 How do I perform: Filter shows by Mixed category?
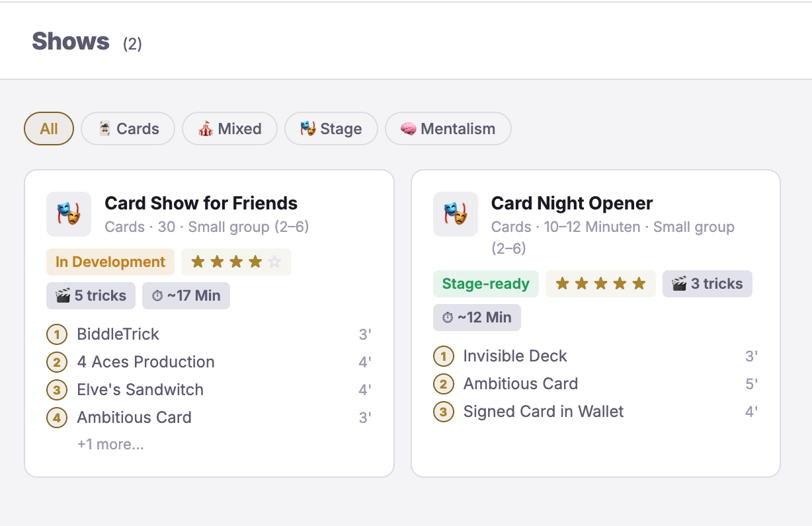(230, 129)
